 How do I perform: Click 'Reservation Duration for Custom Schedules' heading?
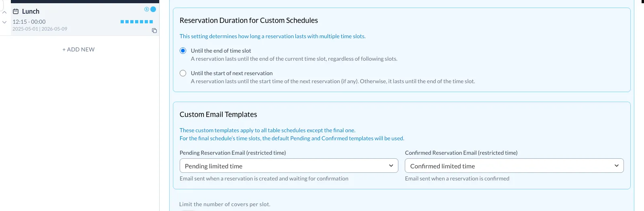(249, 20)
